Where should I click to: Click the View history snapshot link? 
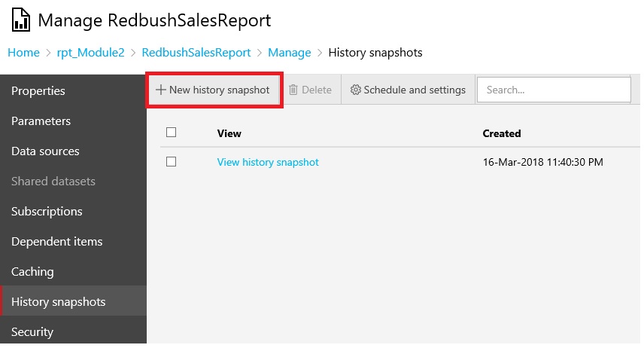point(268,162)
